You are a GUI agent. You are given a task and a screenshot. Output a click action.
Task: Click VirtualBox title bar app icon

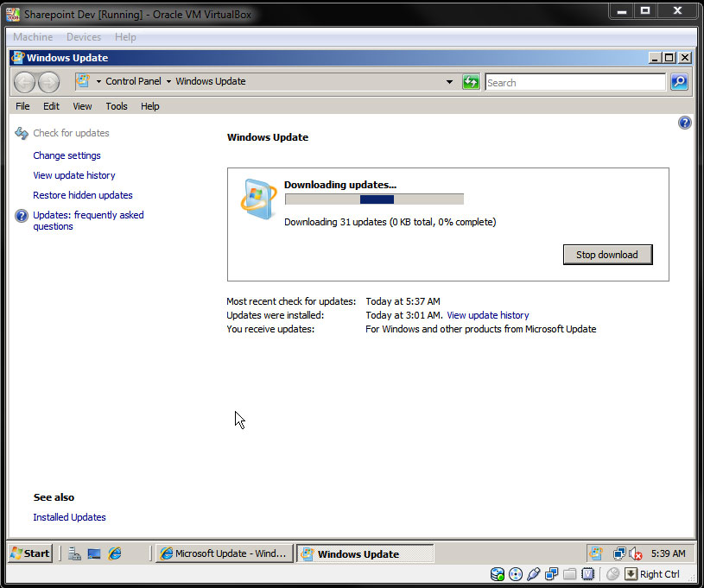pyautogui.click(x=13, y=15)
